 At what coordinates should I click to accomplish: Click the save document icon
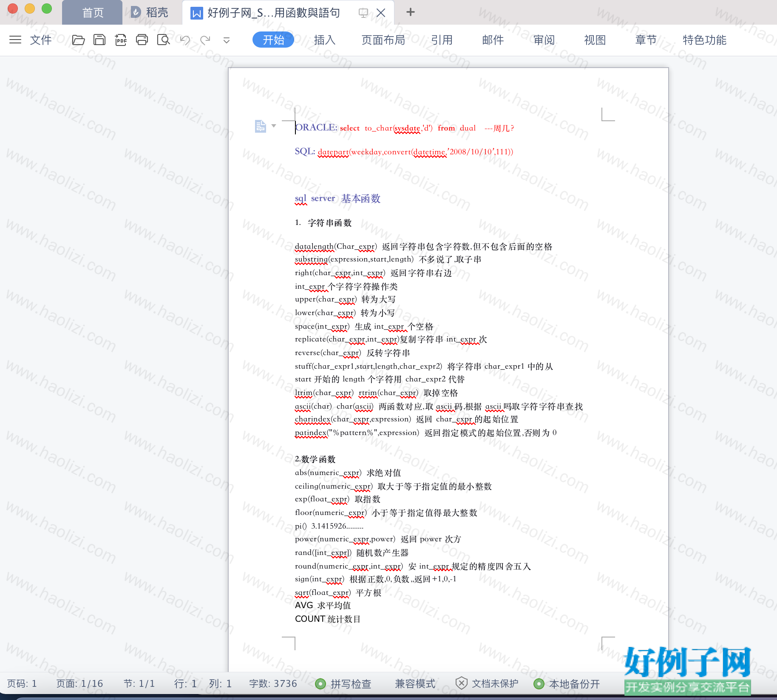coord(99,40)
